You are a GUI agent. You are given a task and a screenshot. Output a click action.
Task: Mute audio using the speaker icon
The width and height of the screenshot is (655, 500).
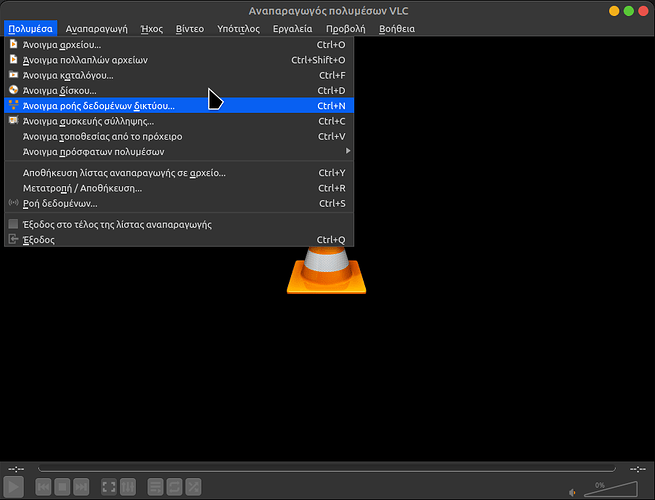[572, 491]
